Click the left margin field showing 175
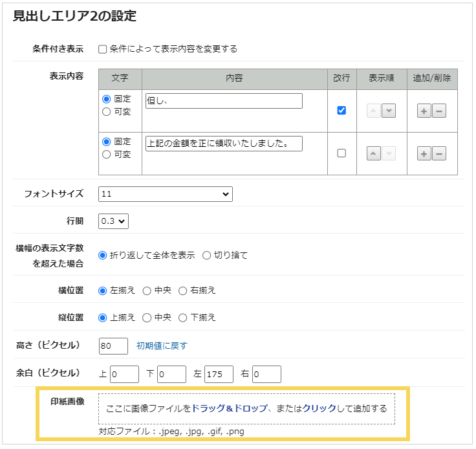This screenshot has height=449, width=476. [219, 374]
